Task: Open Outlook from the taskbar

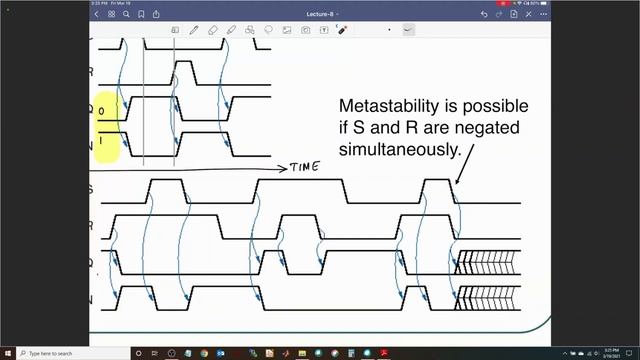Action: tap(220, 353)
